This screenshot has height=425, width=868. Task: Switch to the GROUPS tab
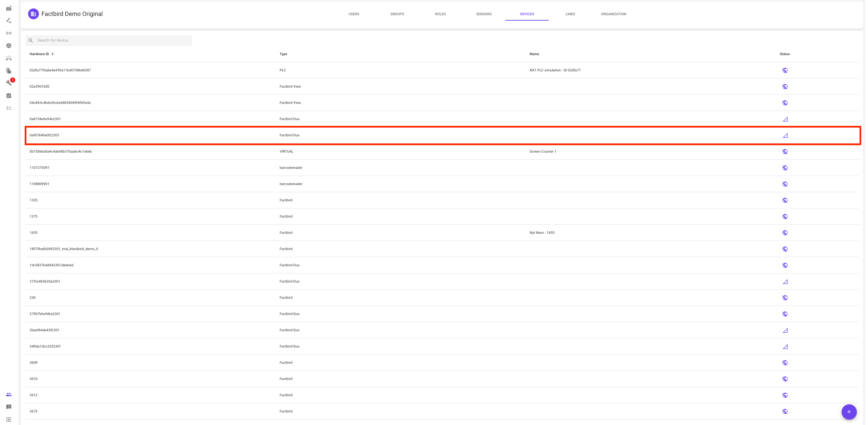[x=397, y=14]
